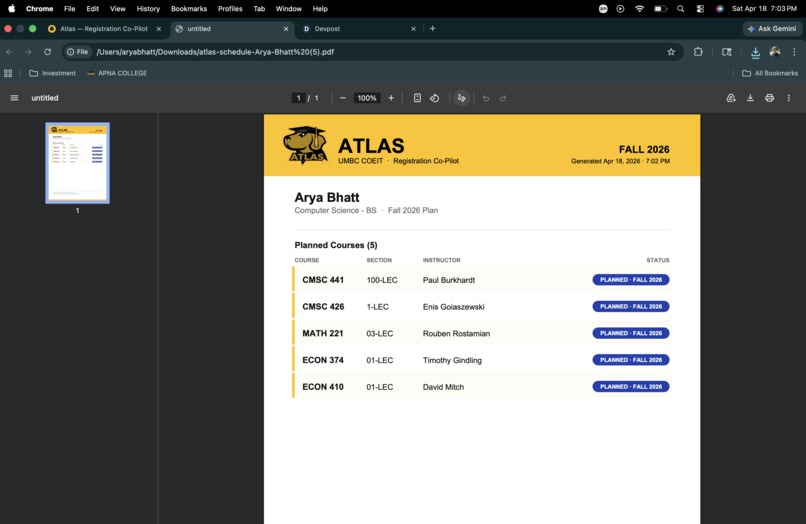Open PDF viewer more actions menu
The width and height of the screenshot is (806, 524).
pos(789,98)
